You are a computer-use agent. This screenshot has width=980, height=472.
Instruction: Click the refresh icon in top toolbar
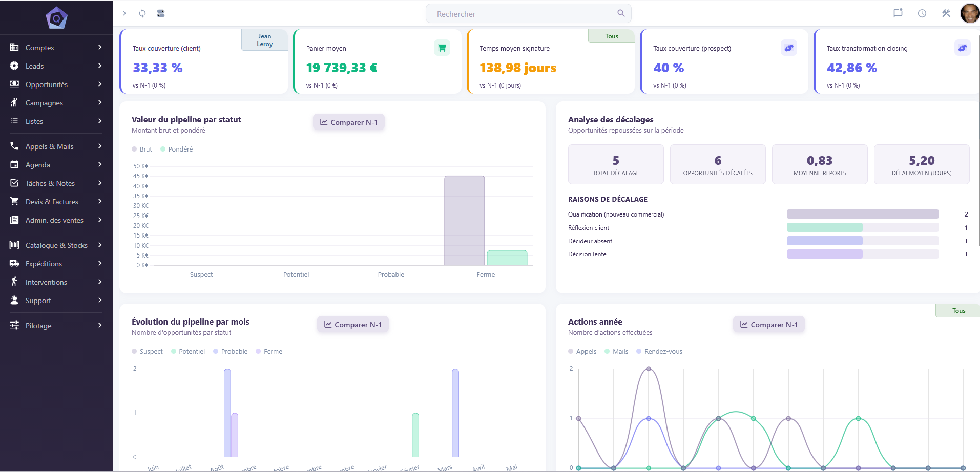tap(142, 13)
